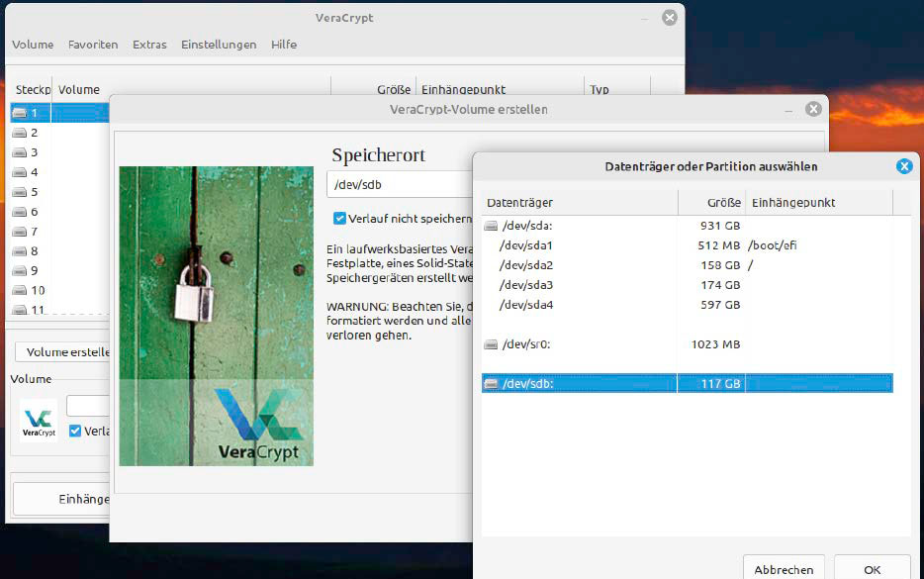924x579 pixels.
Task: Click the 174 GB size cell
Action: pyautogui.click(x=720, y=285)
